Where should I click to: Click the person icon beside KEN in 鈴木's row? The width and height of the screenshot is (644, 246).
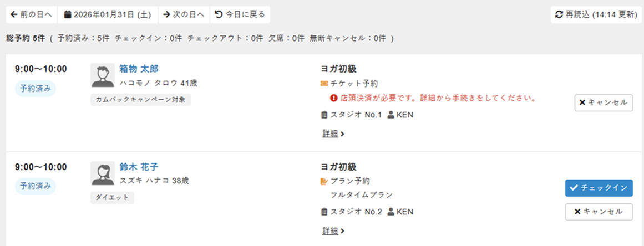(x=391, y=212)
